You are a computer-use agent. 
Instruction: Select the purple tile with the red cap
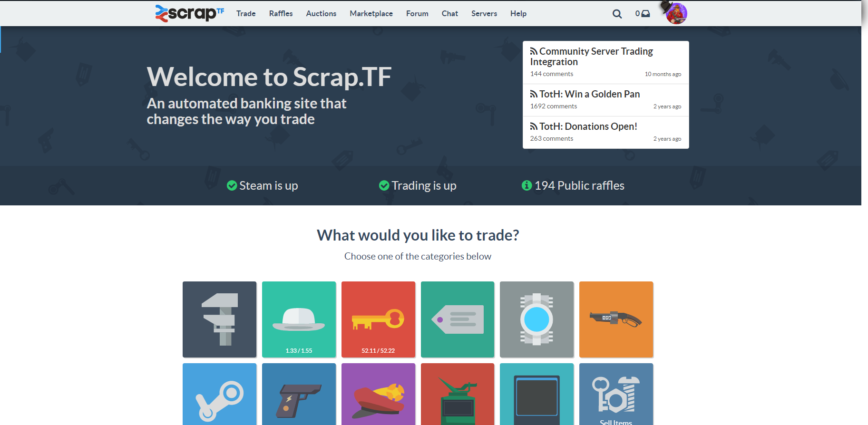pos(379,394)
